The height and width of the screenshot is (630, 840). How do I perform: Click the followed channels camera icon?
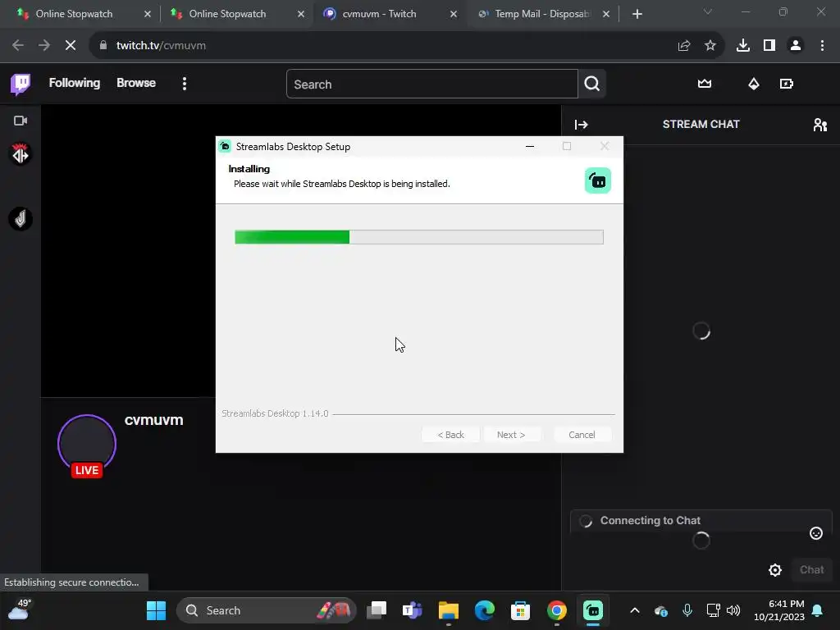pos(21,121)
